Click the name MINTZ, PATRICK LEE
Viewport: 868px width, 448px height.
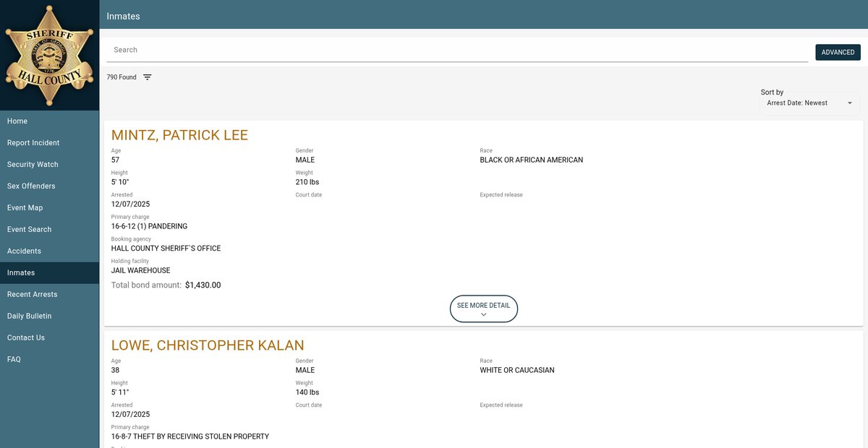pyautogui.click(x=179, y=135)
